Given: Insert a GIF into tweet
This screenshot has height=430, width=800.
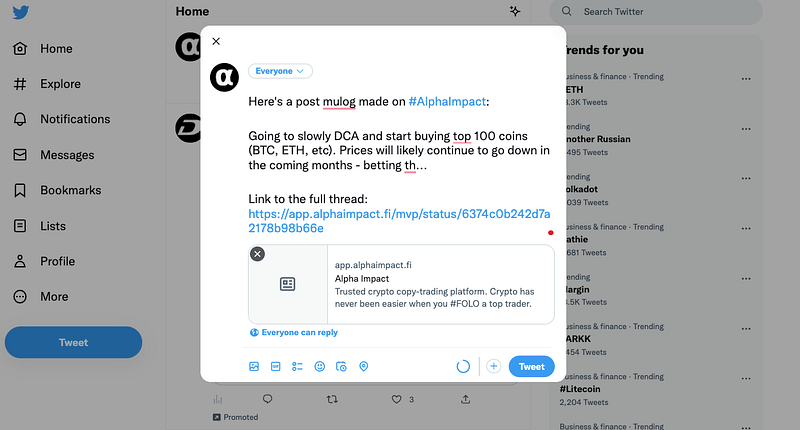Looking at the screenshot, I should [x=276, y=367].
